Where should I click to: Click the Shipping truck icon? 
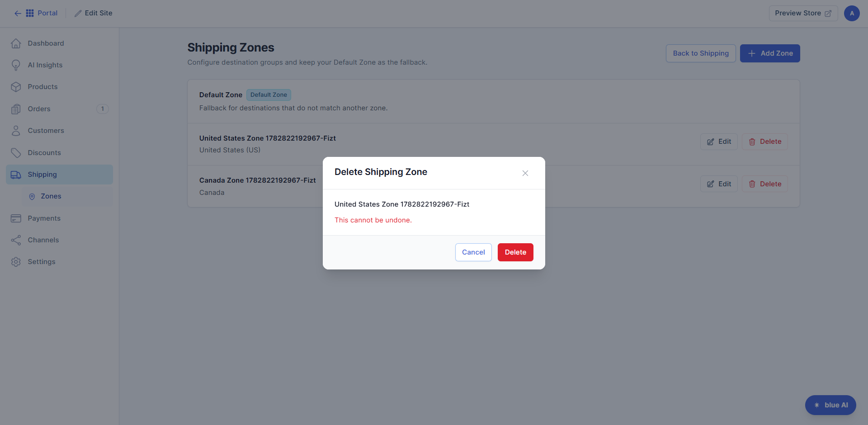coord(16,175)
